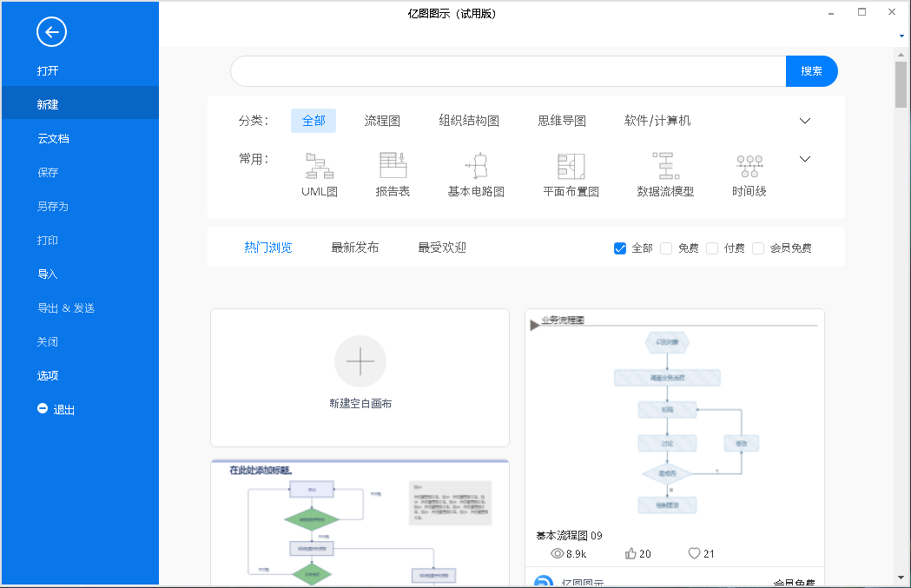Select the 全部 category filter

314,121
